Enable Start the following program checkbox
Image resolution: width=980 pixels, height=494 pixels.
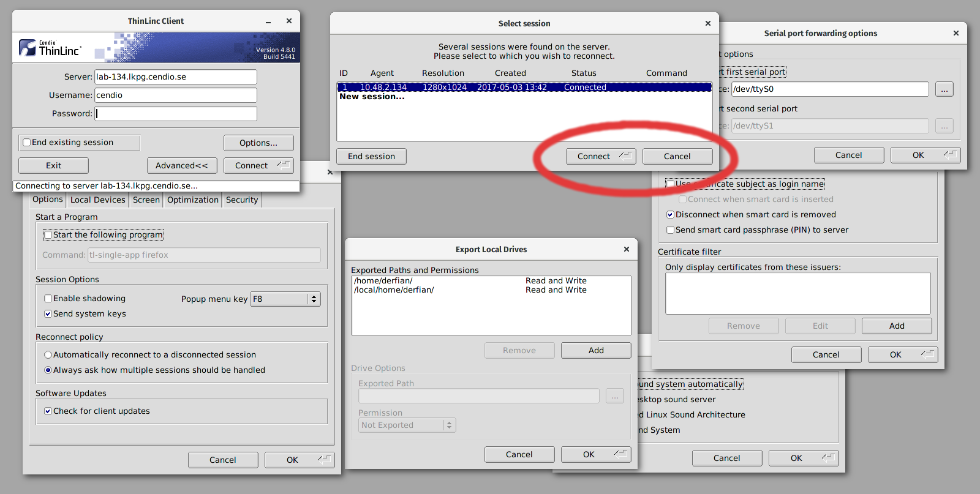tap(48, 235)
